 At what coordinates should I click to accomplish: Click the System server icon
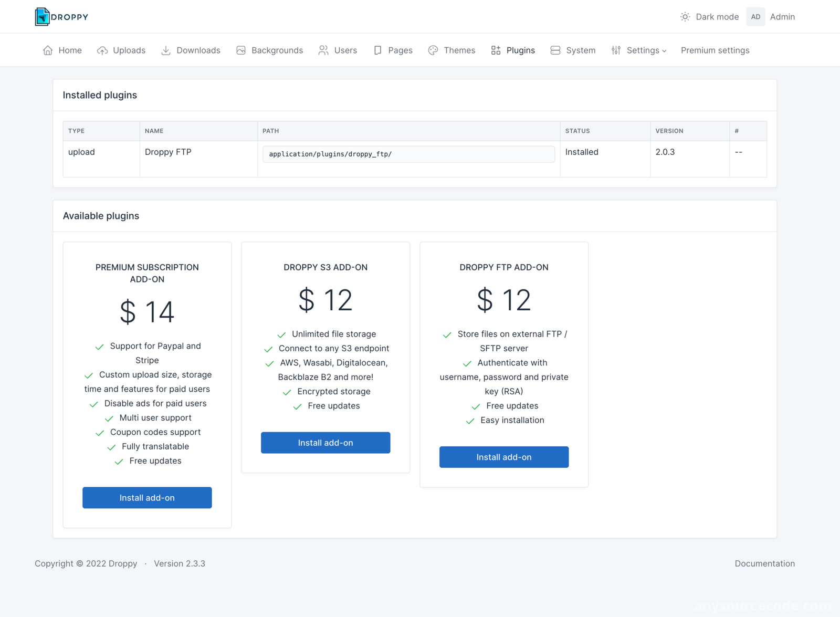555,50
